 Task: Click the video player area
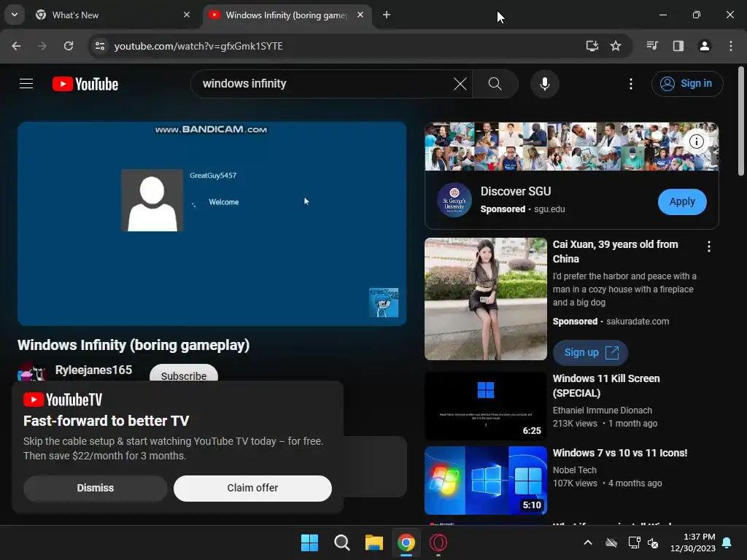(x=212, y=224)
